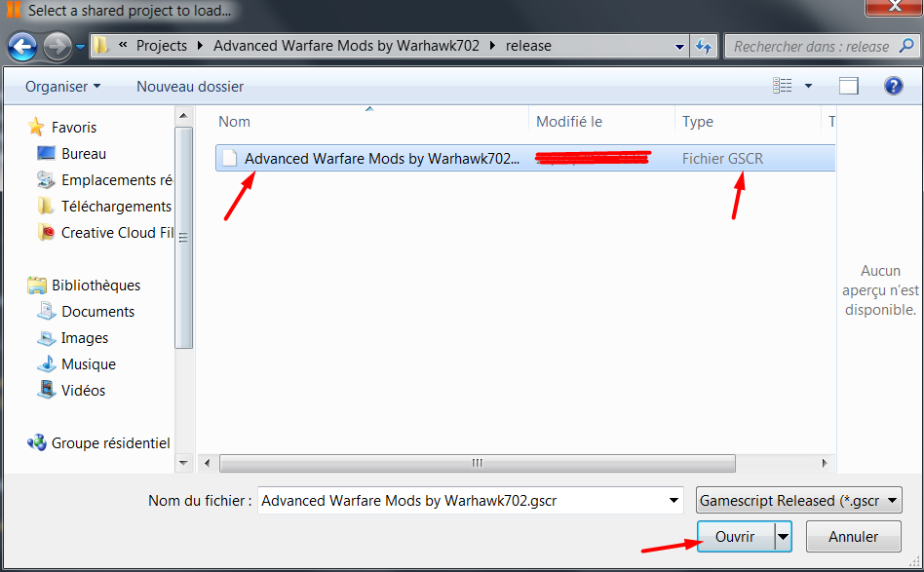Open the Ouvrir button's dropdown arrow
Image resolution: width=924 pixels, height=572 pixels.
[784, 537]
